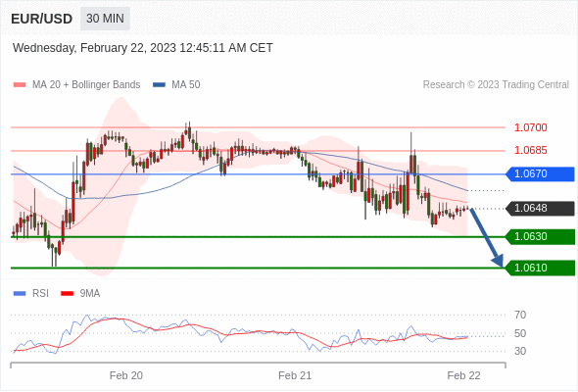The height and width of the screenshot is (392, 578).
Task: Click the RSI legend label
Action: click(x=40, y=294)
